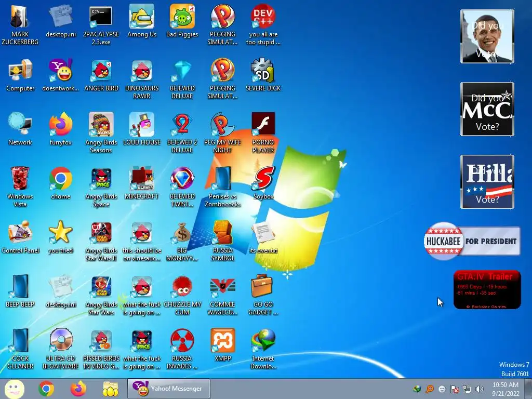Launch the ANGER BIRD shortcut
The width and height of the screenshot is (532, 399).
coord(101,75)
